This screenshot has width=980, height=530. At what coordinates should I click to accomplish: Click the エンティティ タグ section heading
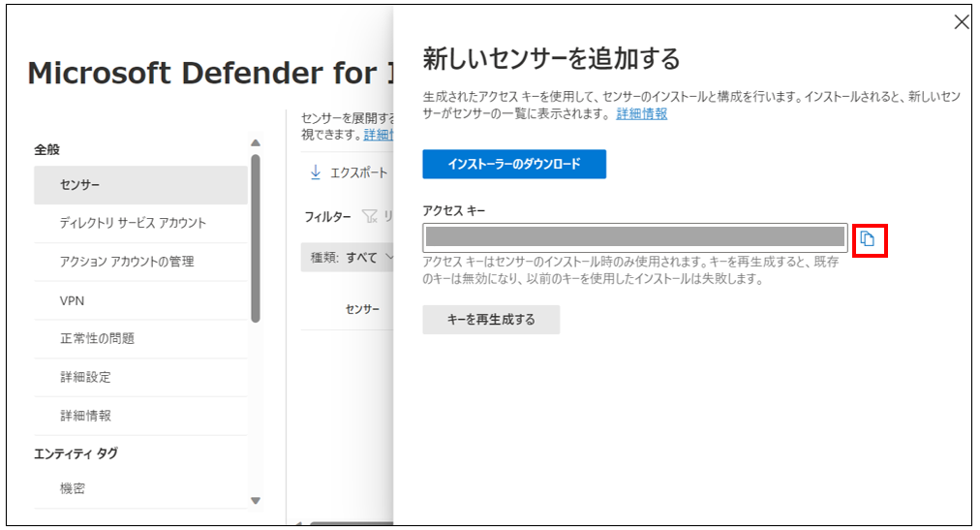[76, 453]
